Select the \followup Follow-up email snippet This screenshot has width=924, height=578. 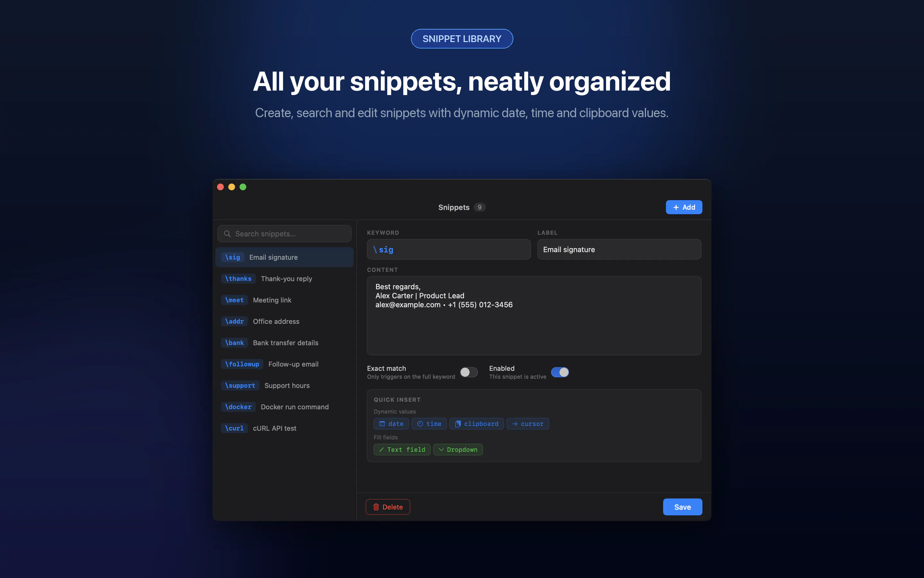click(x=284, y=364)
